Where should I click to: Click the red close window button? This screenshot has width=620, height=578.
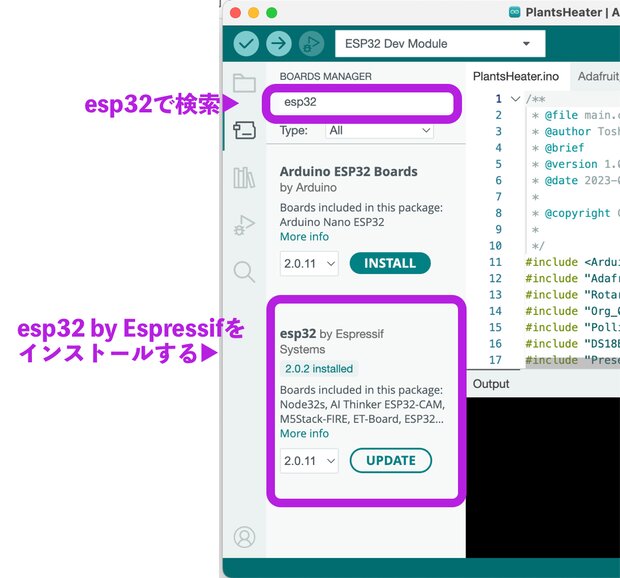pos(235,13)
